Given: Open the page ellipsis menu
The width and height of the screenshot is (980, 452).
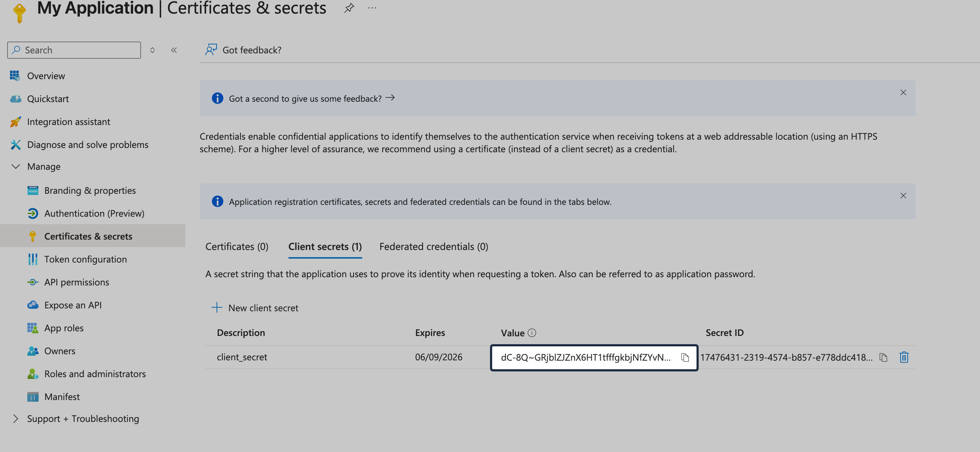Looking at the screenshot, I should click(372, 8).
